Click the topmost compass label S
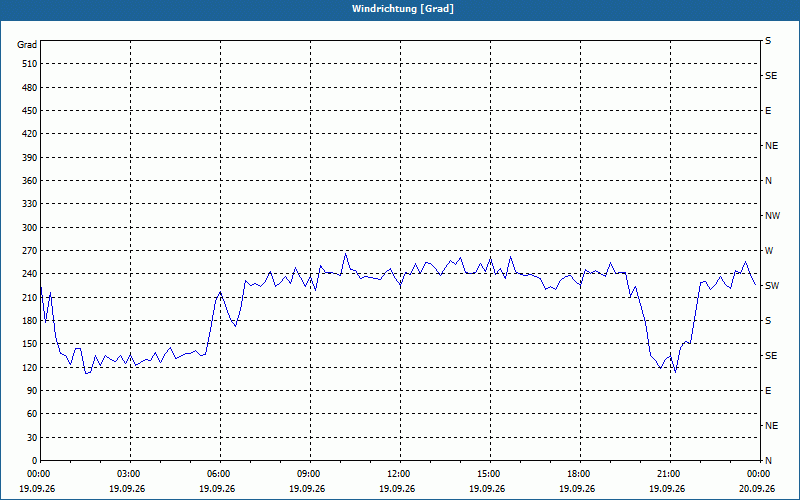The image size is (800, 500). click(x=768, y=41)
